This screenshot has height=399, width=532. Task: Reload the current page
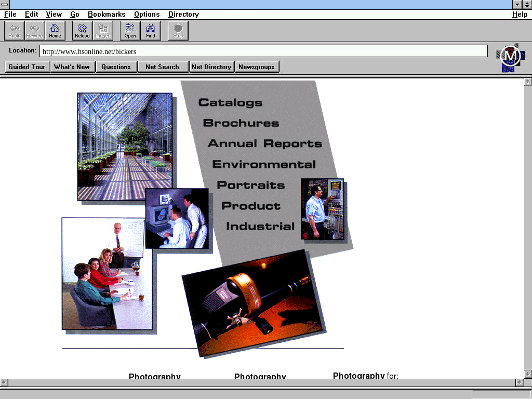[x=82, y=31]
